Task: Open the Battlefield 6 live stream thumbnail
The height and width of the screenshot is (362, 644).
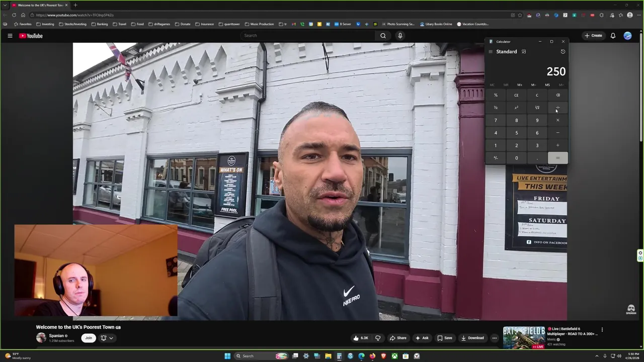Action: (x=524, y=338)
